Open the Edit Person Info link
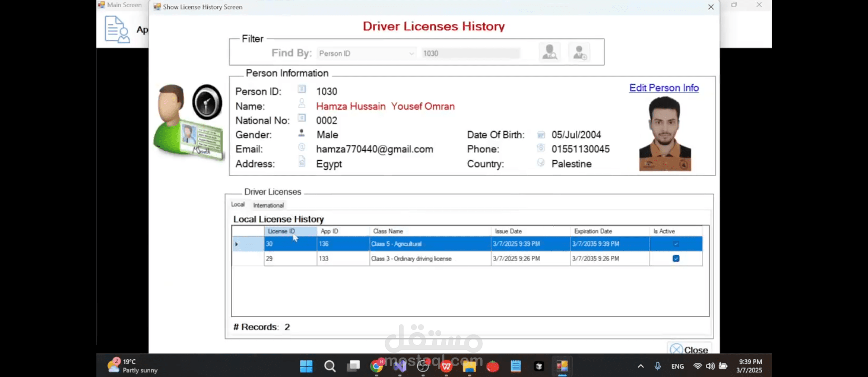The image size is (868, 377). coord(664,88)
